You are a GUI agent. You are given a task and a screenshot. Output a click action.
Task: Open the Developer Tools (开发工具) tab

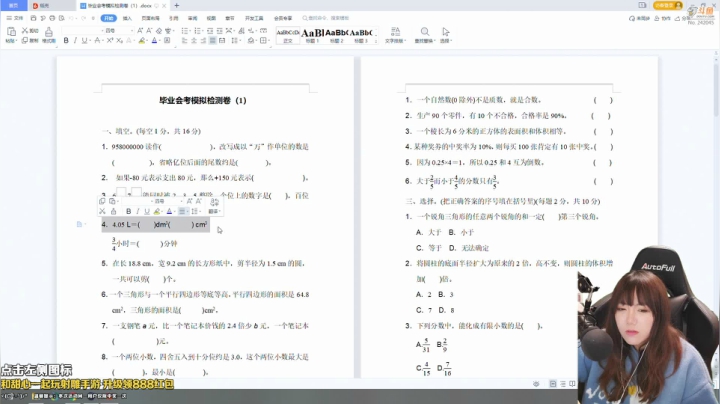(254, 18)
